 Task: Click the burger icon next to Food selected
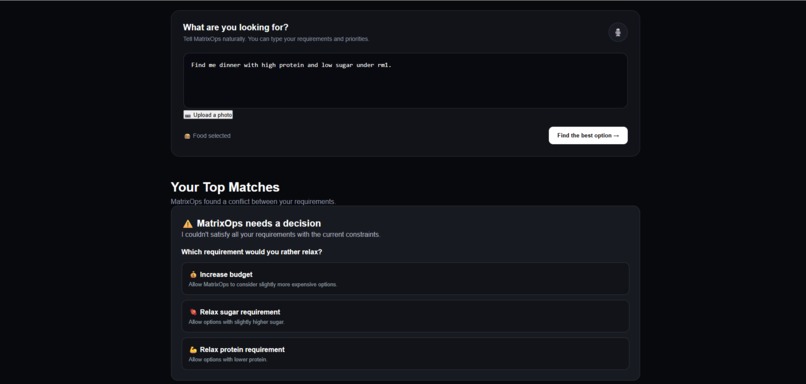pos(187,136)
